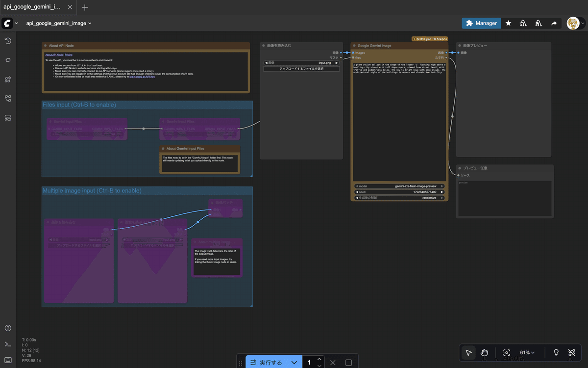This screenshot has width=588, height=368.
Task: Open the queue history sidebar panel
Action: (8, 41)
